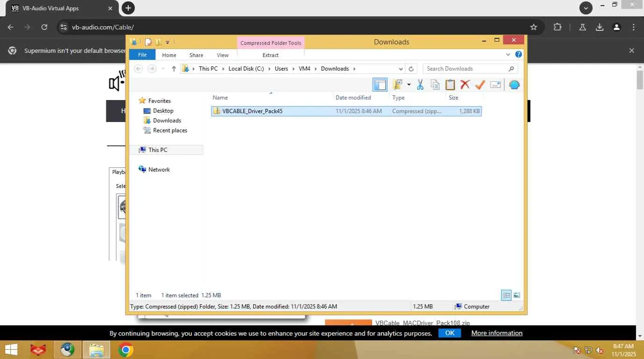The height and width of the screenshot is (359, 644).
Task: Open the browser Extensions puzzle icon
Action: click(x=557, y=27)
